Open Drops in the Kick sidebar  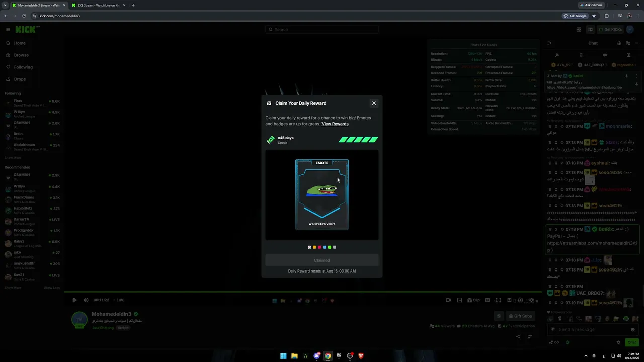[x=20, y=79]
